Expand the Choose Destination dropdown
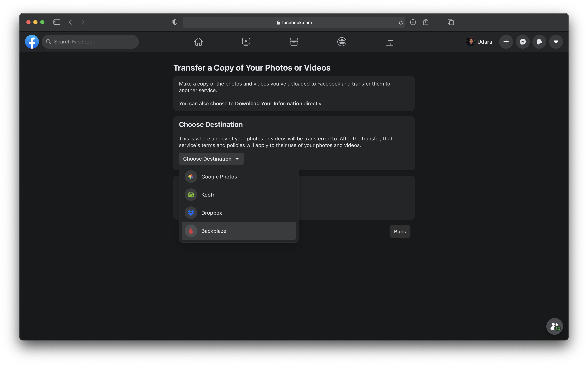 click(211, 159)
